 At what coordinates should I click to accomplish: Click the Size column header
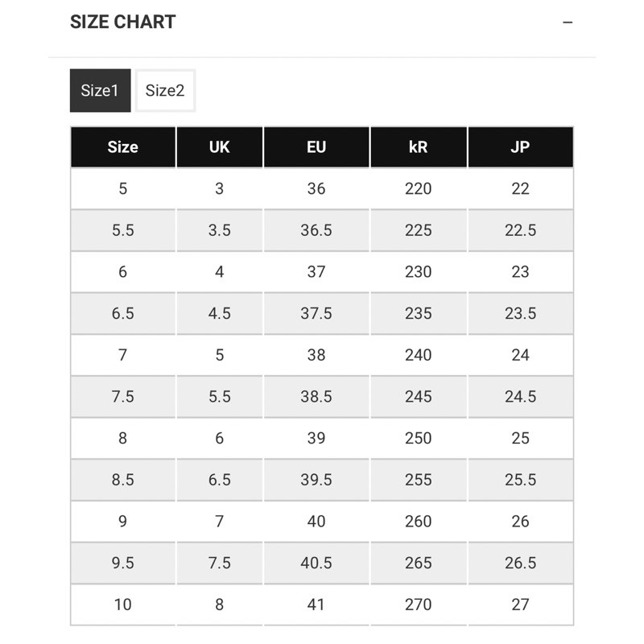point(122,147)
